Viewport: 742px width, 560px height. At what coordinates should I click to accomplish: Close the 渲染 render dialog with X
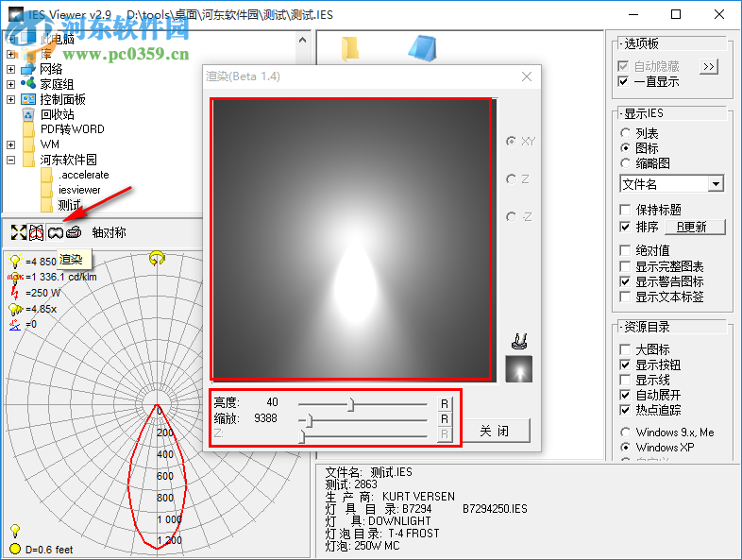click(527, 76)
